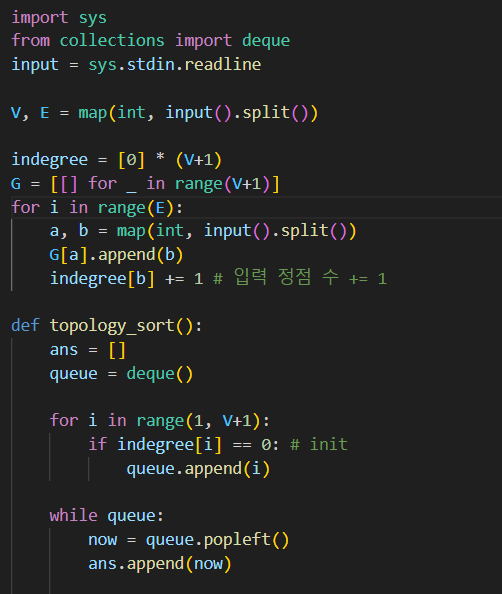The width and height of the screenshot is (502, 594).
Task: Click the 'V, E = map' line
Action: [164, 113]
